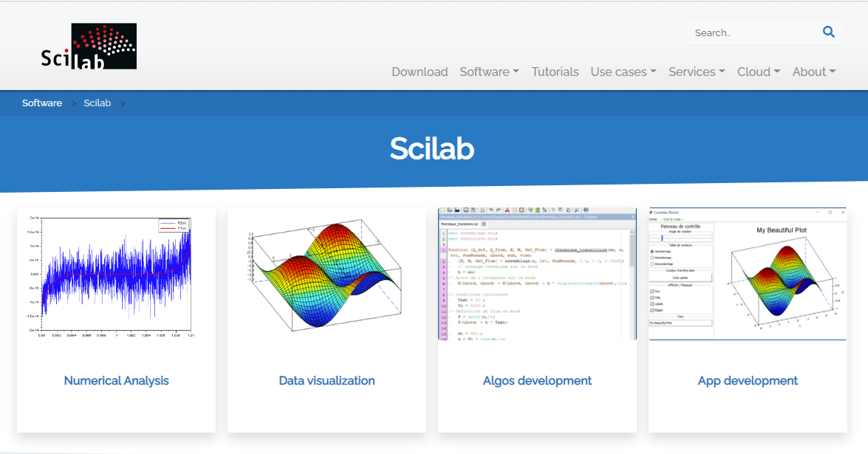
Task: Open the Data visualization link
Action: point(327,380)
